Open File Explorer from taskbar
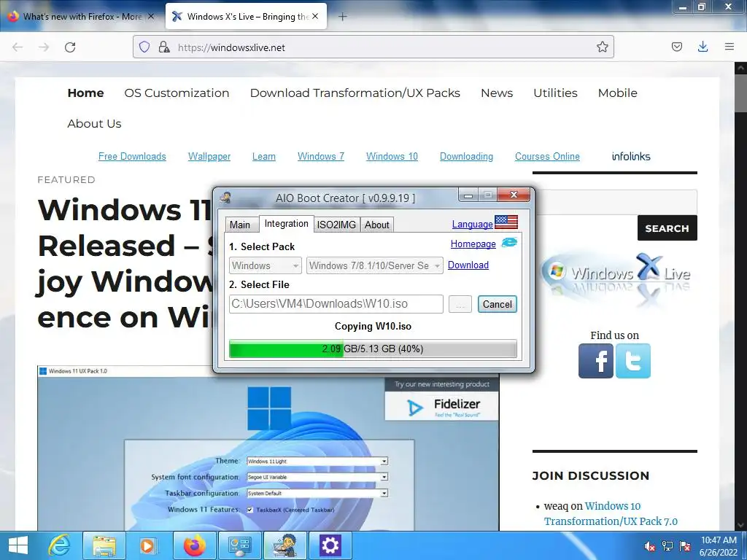747x560 pixels. coord(104,545)
